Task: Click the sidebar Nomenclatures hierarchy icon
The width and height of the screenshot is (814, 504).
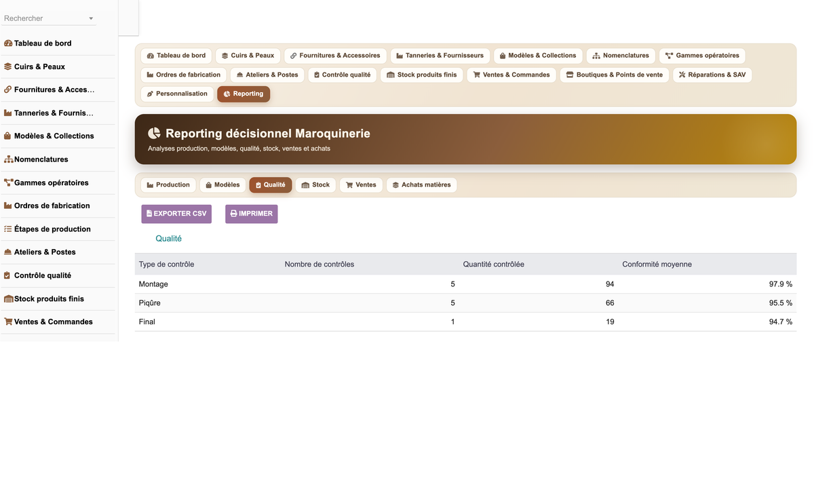Action: (8, 159)
